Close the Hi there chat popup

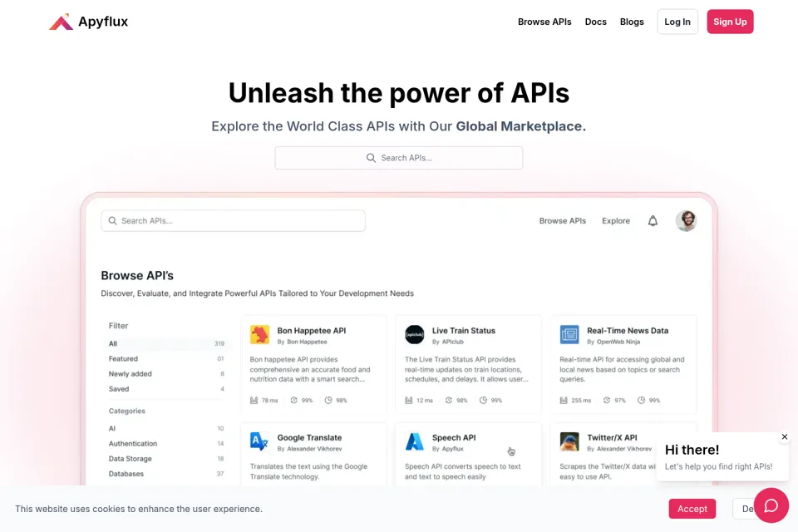click(784, 436)
